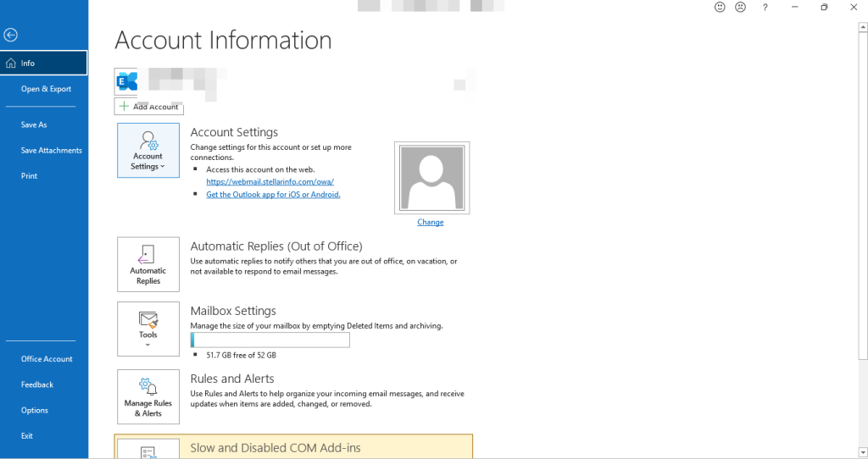
Task: Click the Mailbox Settings heading
Action: 233,311
